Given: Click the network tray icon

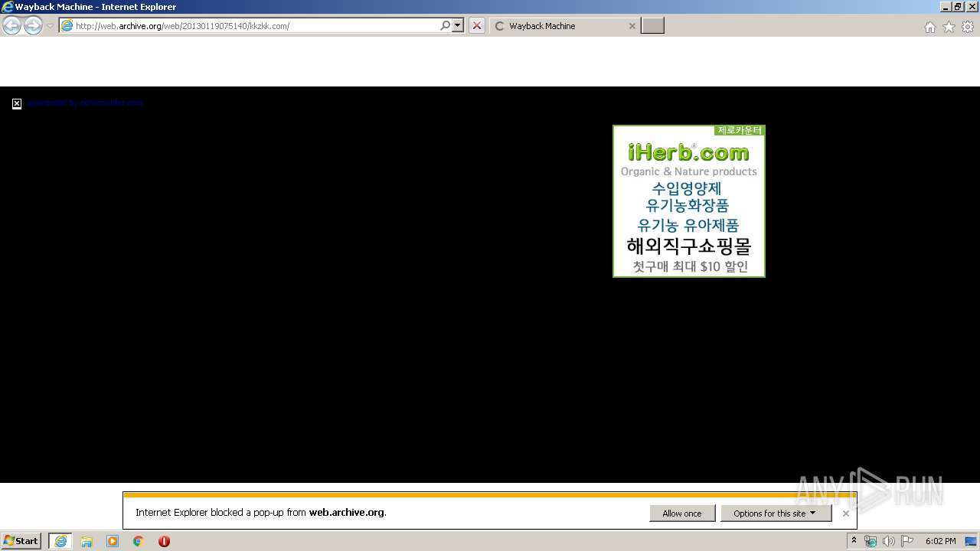Looking at the screenshot, I should pyautogui.click(x=871, y=541).
